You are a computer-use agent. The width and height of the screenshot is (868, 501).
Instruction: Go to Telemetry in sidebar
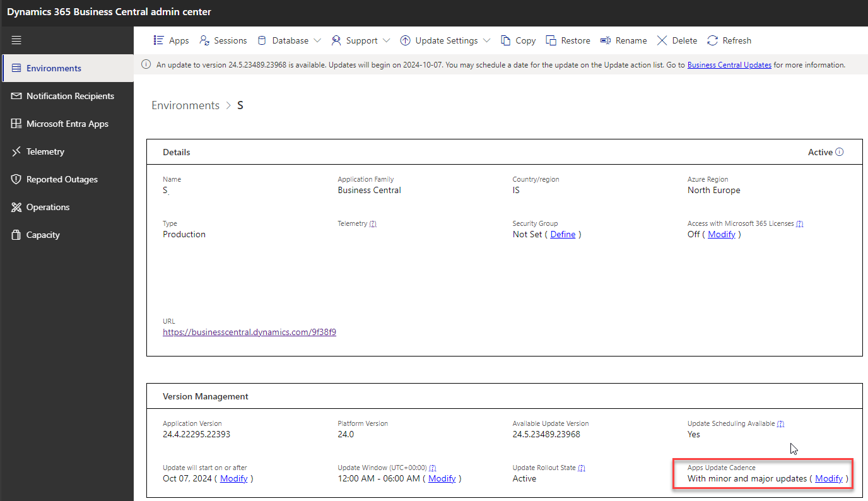pyautogui.click(x=45, y=151)
